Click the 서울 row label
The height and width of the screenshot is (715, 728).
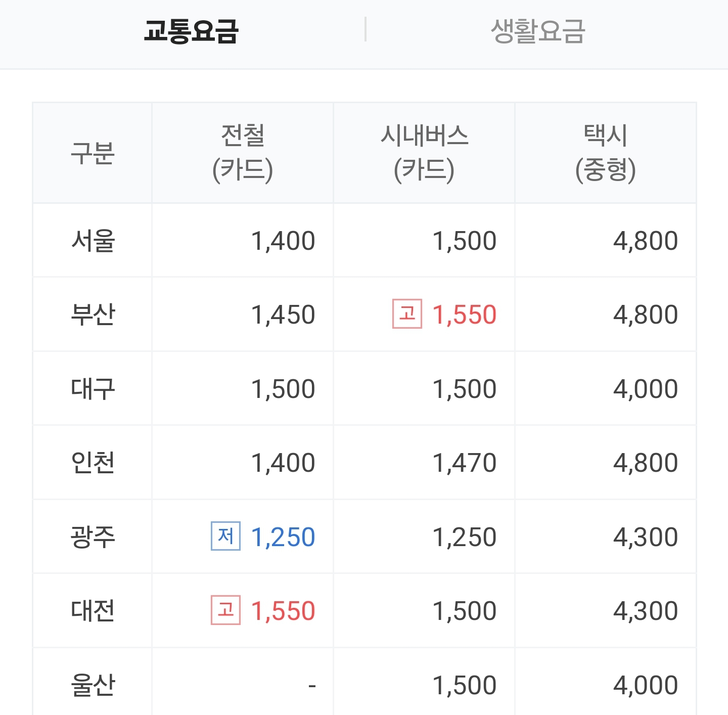point(93,241)
